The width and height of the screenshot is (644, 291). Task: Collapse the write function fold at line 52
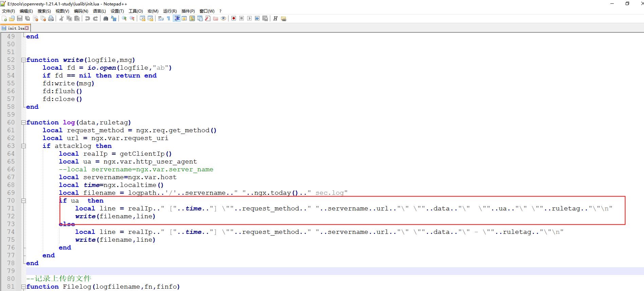tap(23, 60)
